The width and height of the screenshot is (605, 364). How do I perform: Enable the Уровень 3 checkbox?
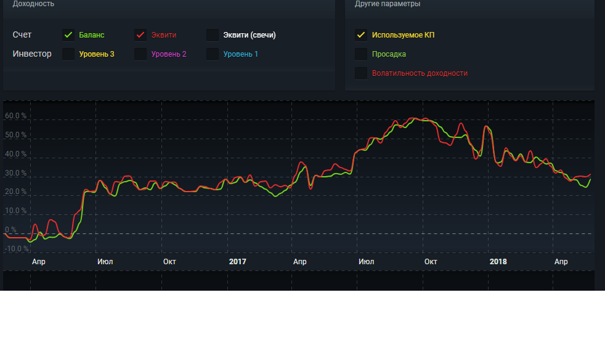click(x=68, y=54)
